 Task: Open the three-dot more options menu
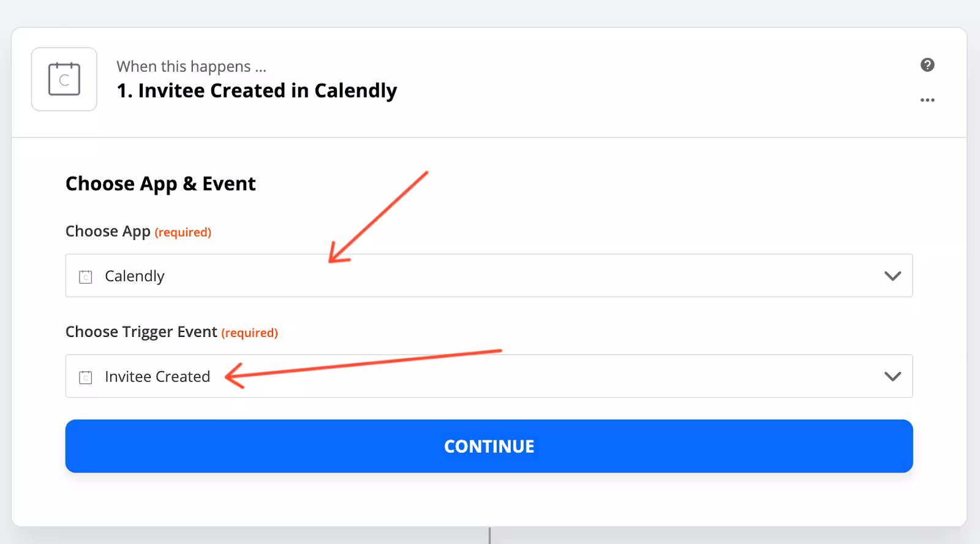(927, 100)
